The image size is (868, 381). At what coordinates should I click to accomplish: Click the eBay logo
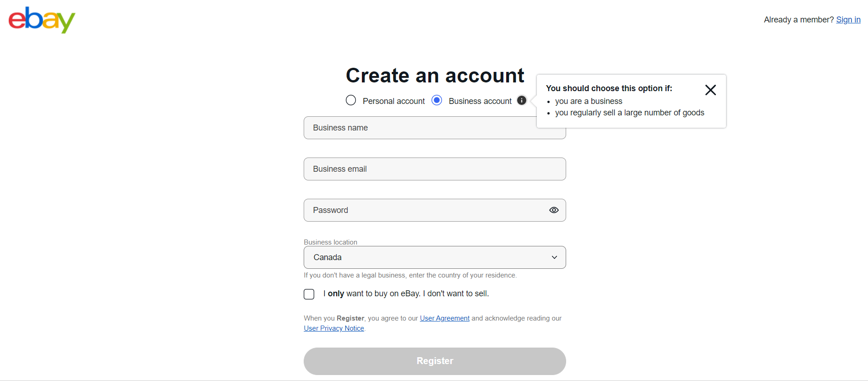pyautogui.click(x=42, y=20)
